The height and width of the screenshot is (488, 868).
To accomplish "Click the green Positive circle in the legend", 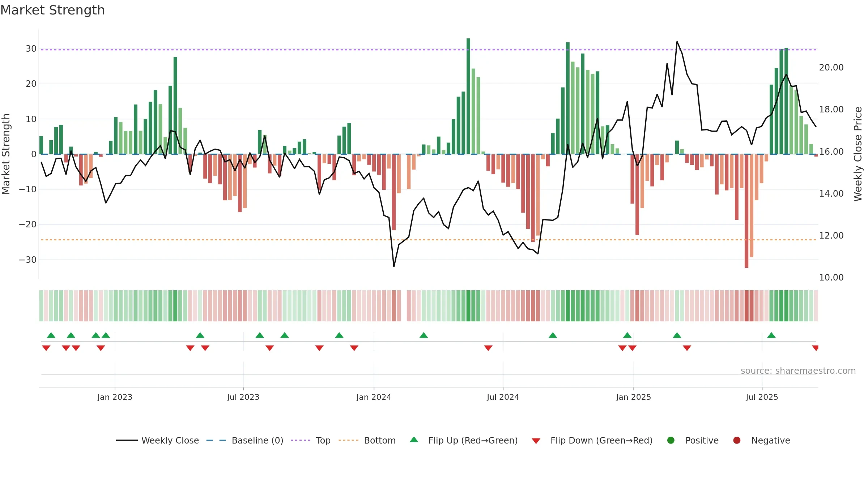I will click(x=671, y=440).
